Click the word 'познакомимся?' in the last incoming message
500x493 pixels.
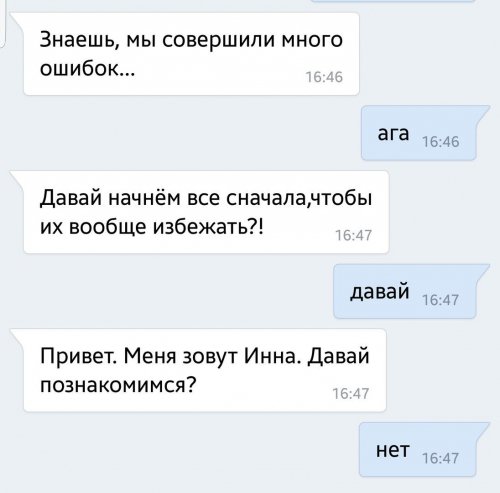[117, 385]
